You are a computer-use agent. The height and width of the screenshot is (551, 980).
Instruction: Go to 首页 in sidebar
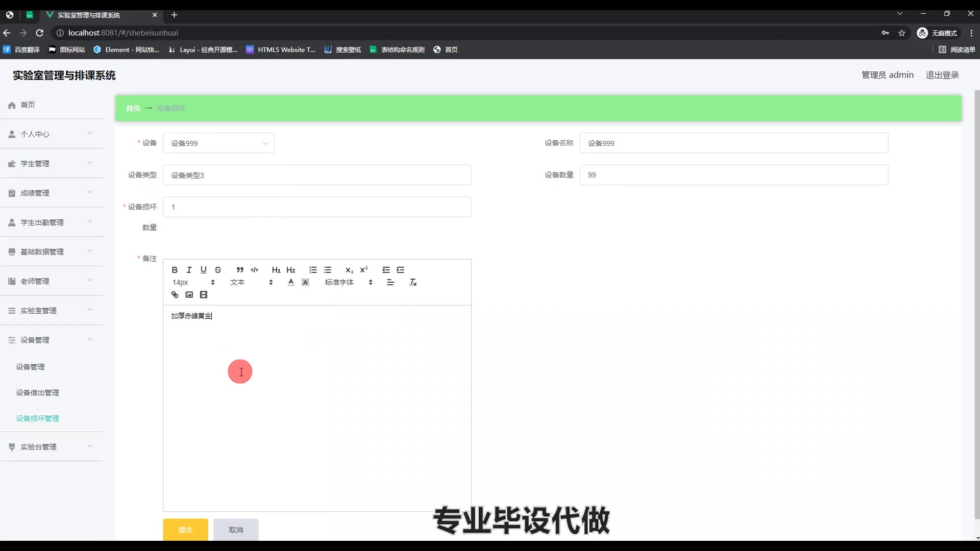[52, 105]
